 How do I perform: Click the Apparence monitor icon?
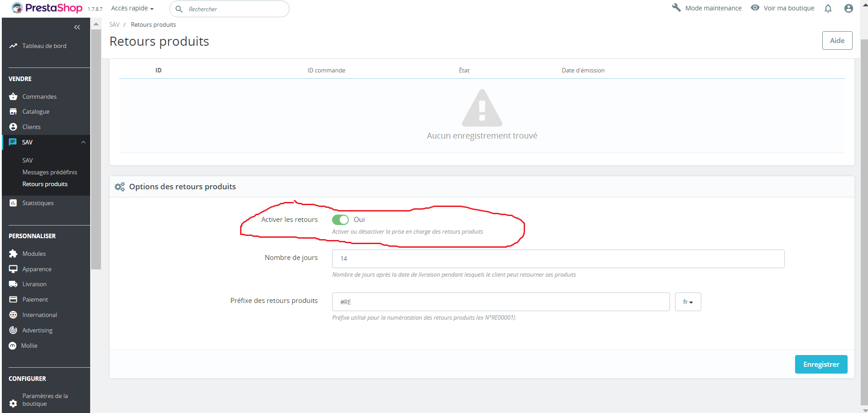[x=13, y=269]
